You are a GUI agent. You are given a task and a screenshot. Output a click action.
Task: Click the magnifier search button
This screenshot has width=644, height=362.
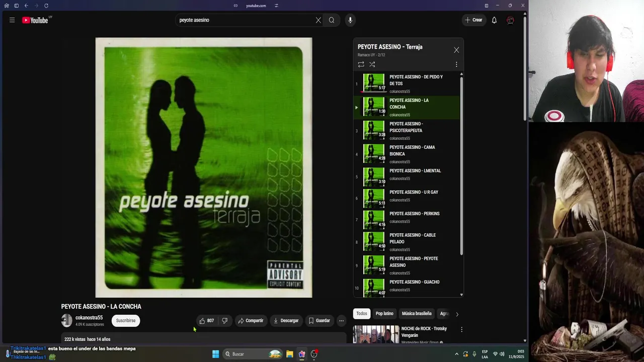332,20
